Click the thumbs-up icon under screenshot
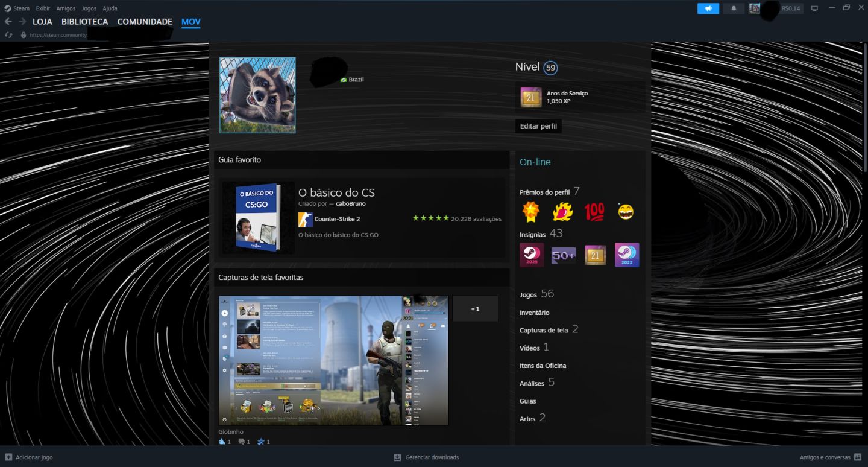The width and height of the screenshot is (868, 467). click(222, 442)
